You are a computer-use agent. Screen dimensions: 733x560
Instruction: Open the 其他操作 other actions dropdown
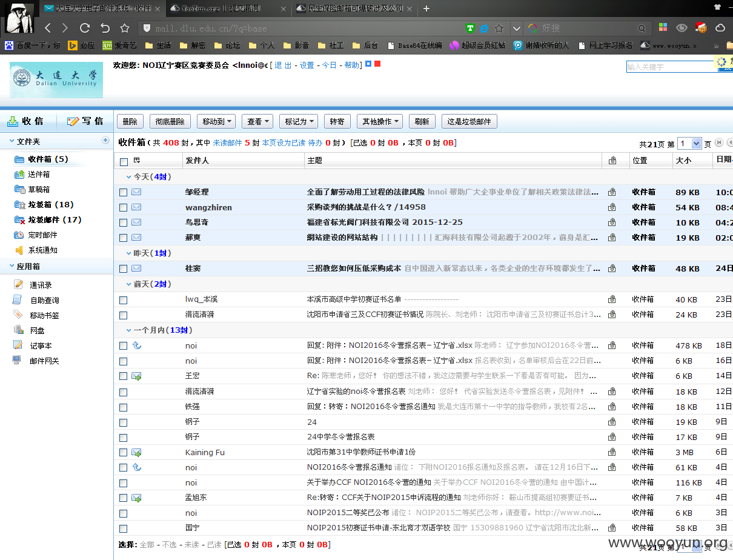point(380,121)
